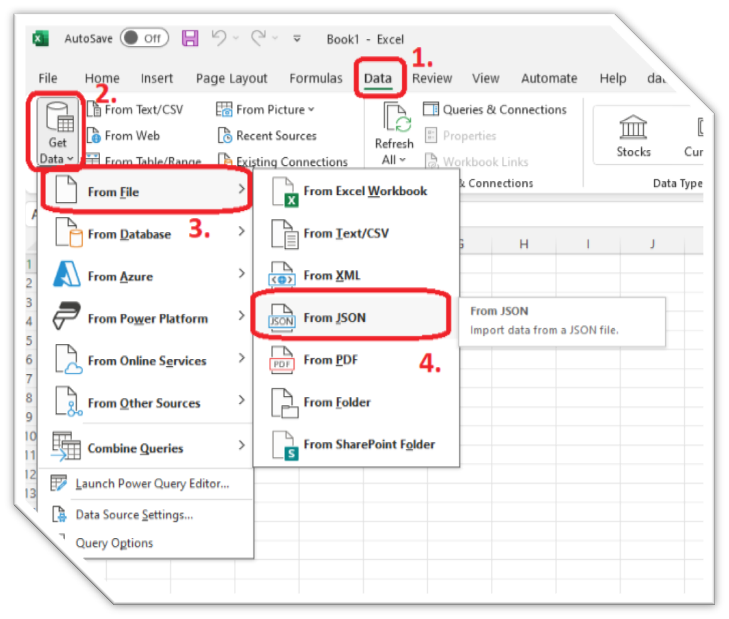Click the Save icon in title bar

coord(190,39)
